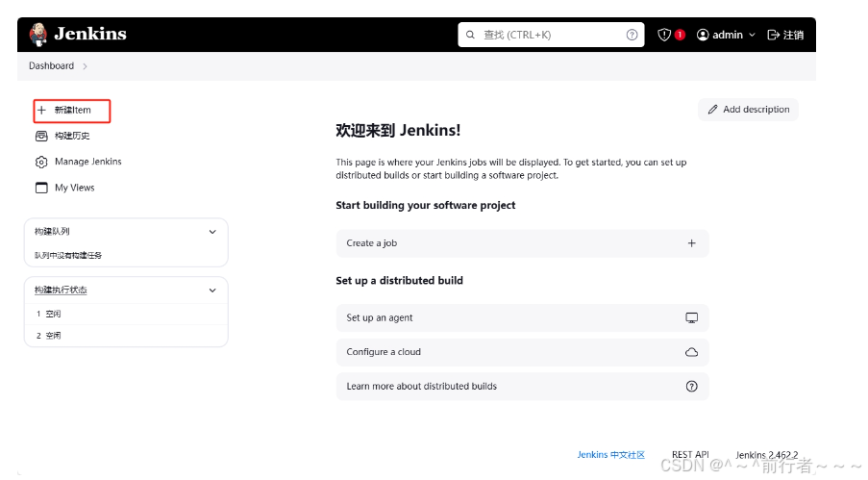The width and height of the screenshot is (868, 480).
Task: Open the security shield warning icon
Action: point(663,35)
